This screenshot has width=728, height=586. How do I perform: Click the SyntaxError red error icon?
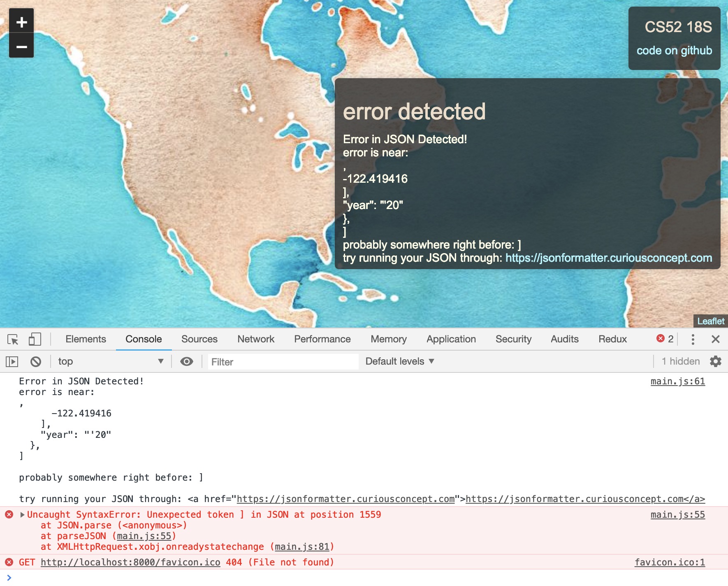(x=9, y=514)
